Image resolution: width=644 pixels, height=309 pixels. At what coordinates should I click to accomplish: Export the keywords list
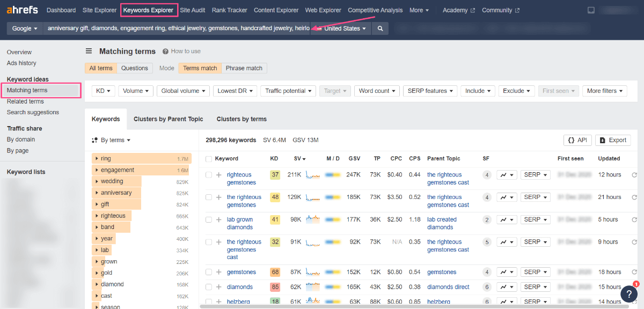(x=613, y=140)
